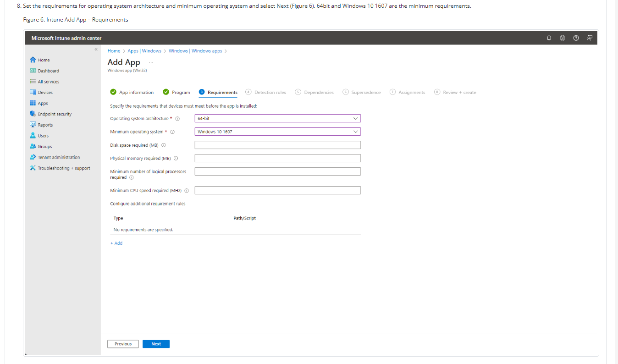This screenshot has height=364, width=618.
Task: Click the Apps | Windows breadcrumb
Action: point(144,51)
